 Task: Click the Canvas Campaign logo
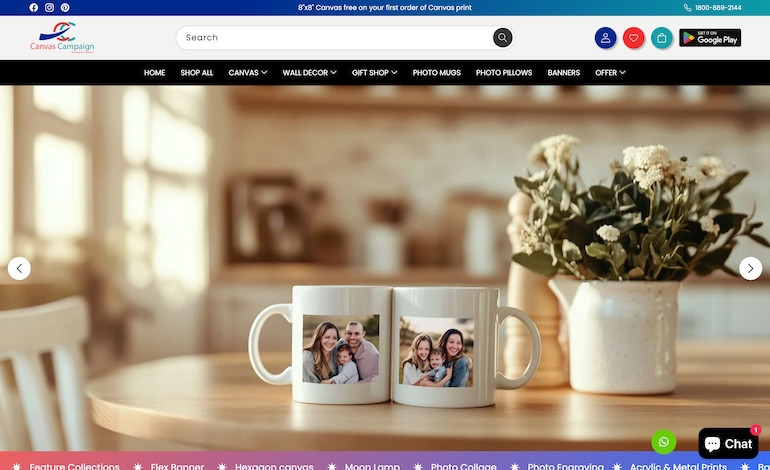pyautogui.click(x=61, y=38)
